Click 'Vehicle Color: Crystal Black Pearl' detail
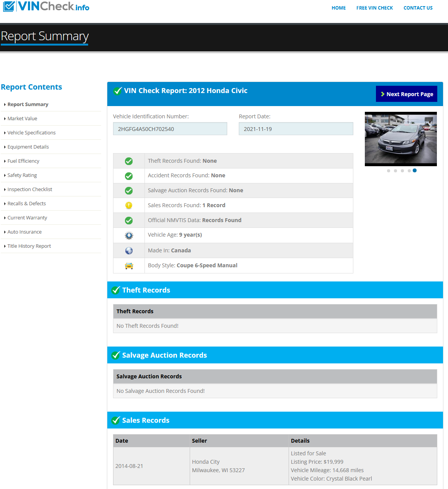 click(331, 479)
